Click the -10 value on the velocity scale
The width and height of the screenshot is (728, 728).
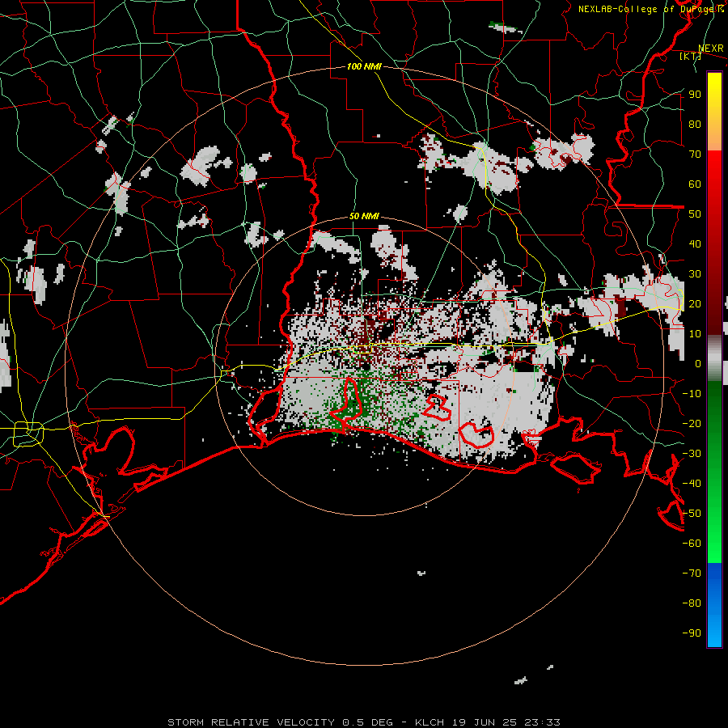coord(692,393)
